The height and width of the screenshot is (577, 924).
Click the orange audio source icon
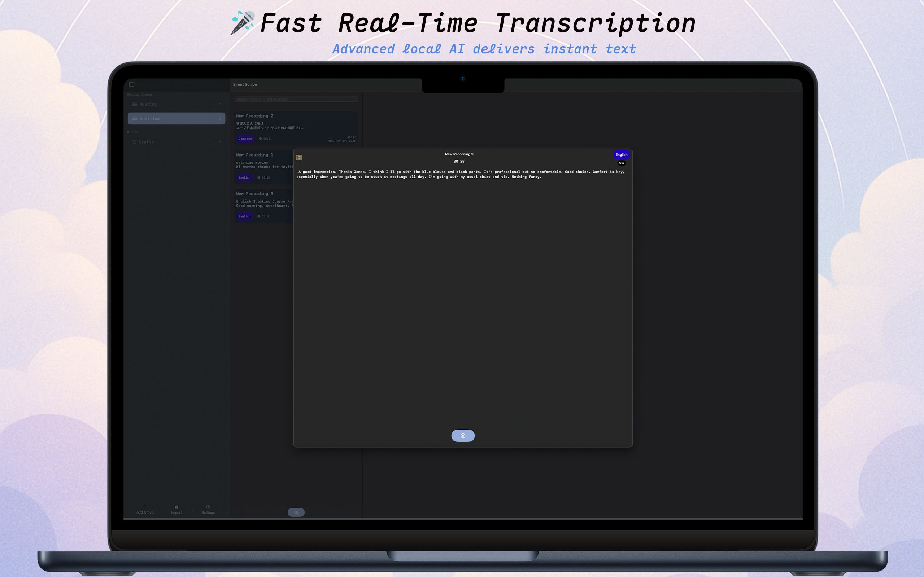299,158
